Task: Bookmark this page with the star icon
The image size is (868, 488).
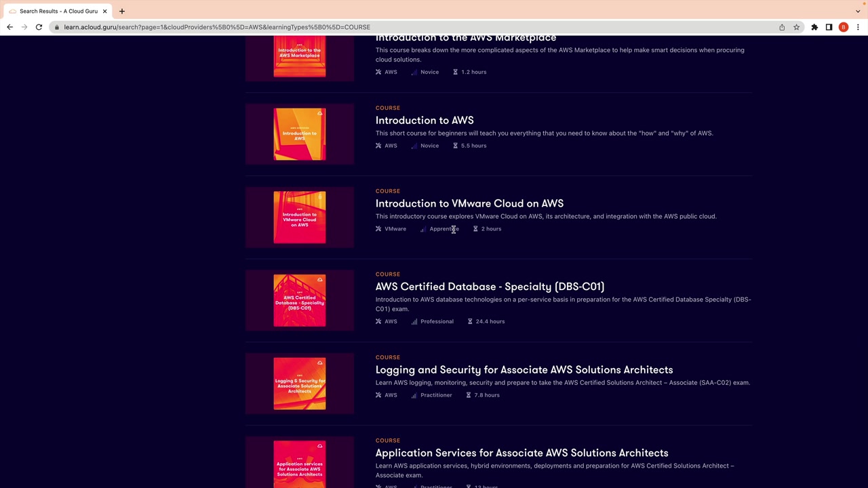Action: (x=796, y=27)
